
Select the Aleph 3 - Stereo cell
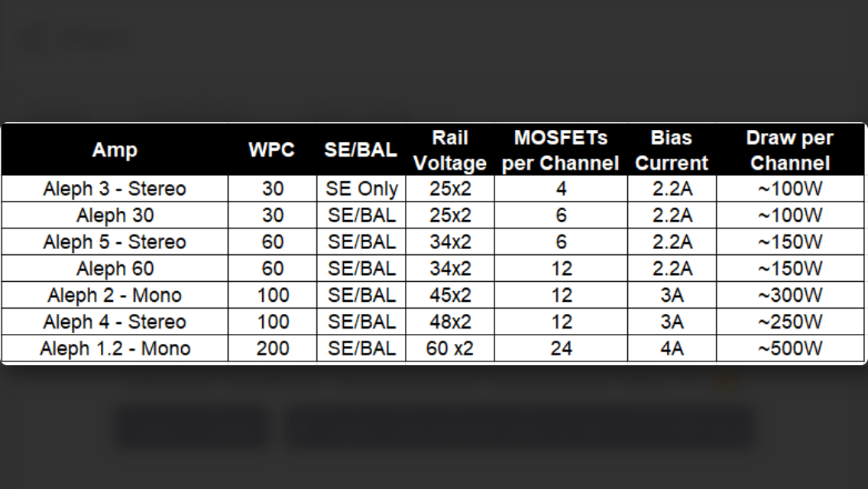(x=115, y=189)
